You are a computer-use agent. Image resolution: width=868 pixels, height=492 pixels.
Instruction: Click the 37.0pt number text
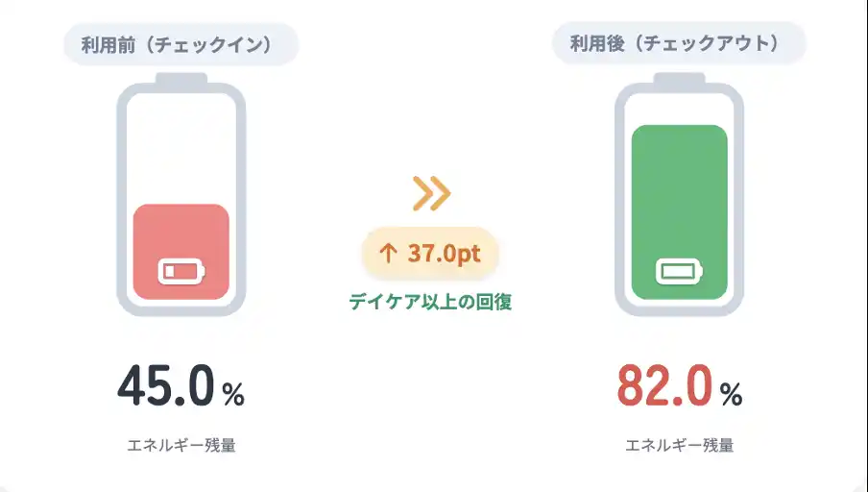pyautogui.click(x=444, y=254)
